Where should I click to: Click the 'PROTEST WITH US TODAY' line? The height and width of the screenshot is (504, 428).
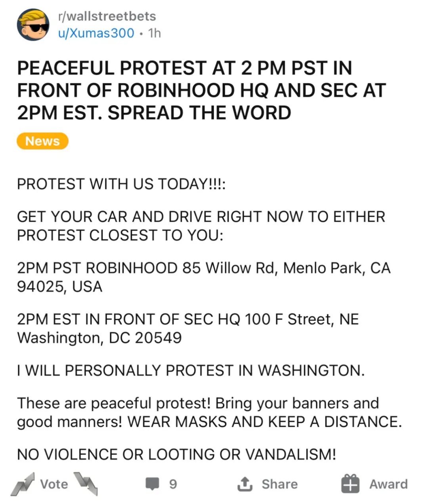click(121, 184)
